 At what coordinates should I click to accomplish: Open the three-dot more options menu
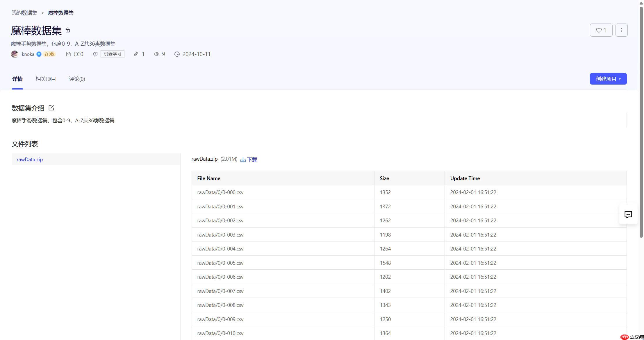coord(621,30)
